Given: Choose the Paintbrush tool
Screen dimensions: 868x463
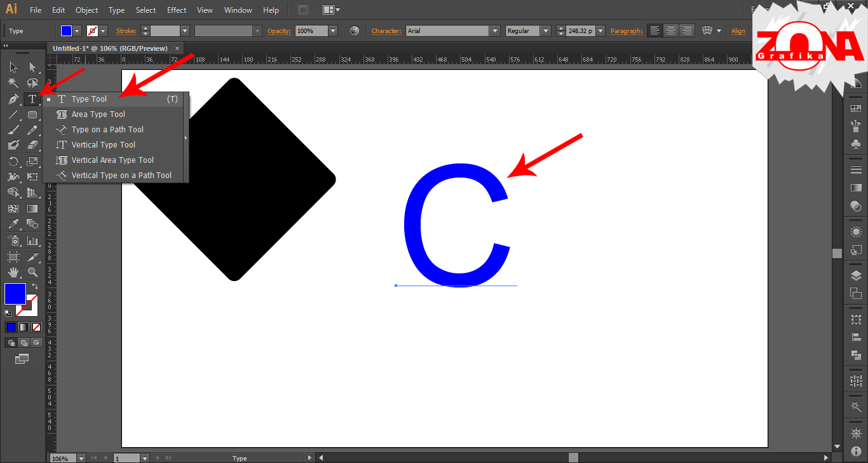Looking at the screenshot, I should (13, 130).
